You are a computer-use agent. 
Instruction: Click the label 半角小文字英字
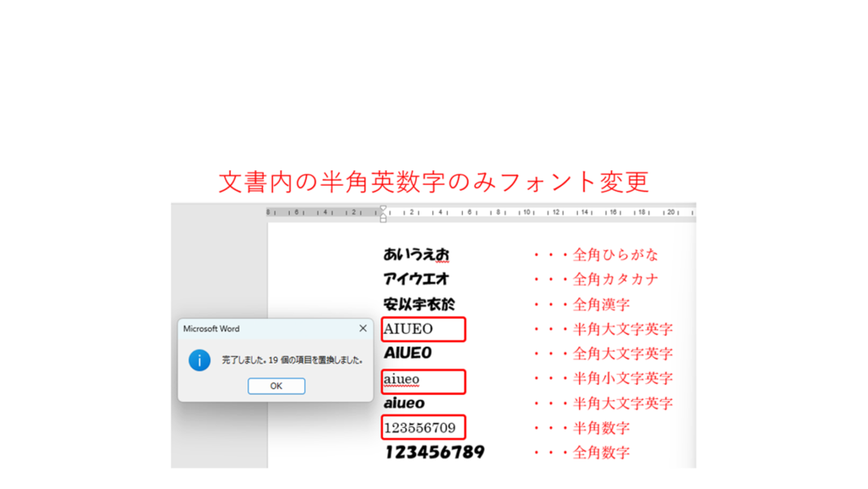pos(623,378)
